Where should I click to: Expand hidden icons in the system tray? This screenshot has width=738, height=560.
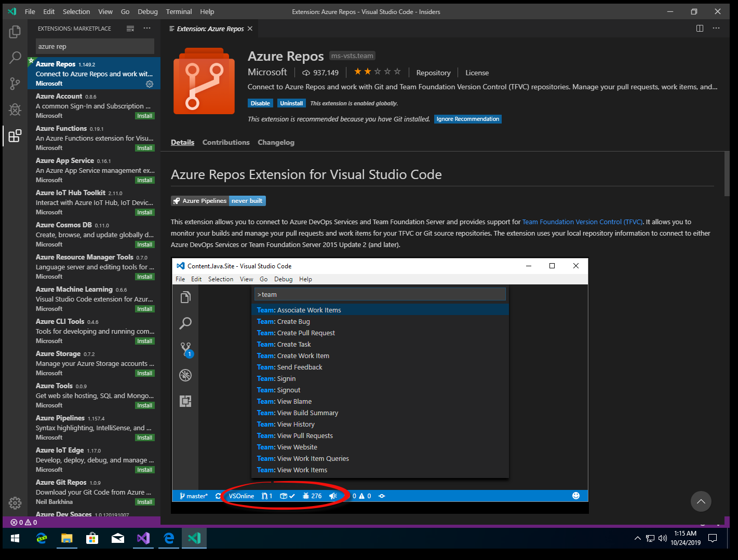[x=637, y=538]
